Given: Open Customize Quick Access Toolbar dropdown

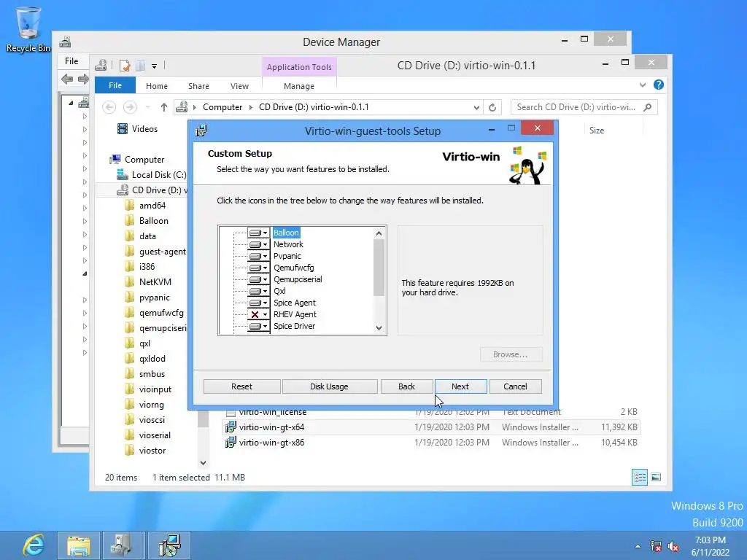Looking at the screenshot, I should point(155,66).
